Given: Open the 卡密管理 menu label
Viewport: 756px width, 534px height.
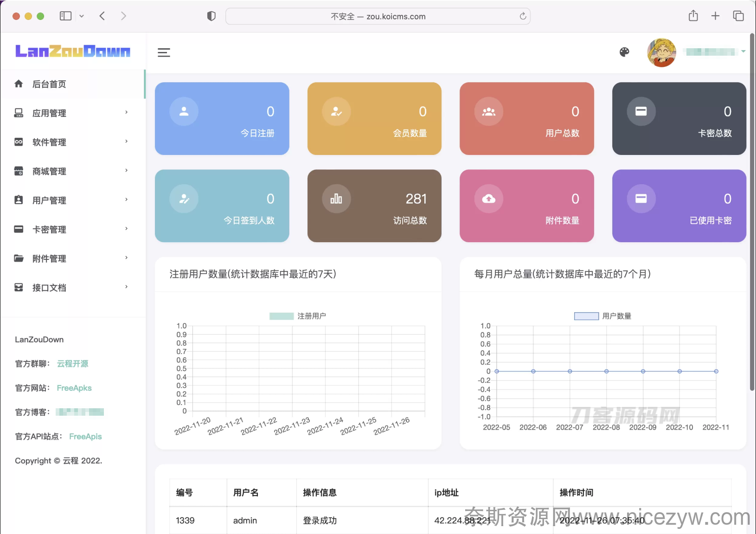Looking at the screenshot, I should tap(49, 230).
